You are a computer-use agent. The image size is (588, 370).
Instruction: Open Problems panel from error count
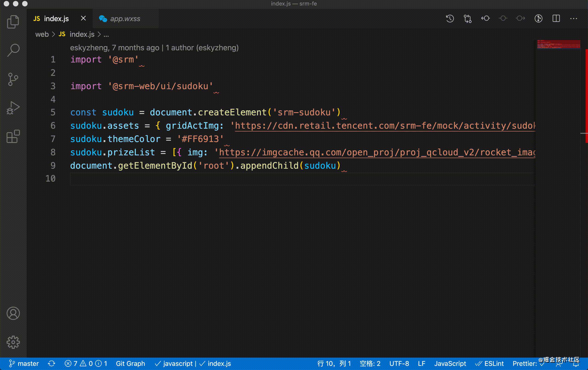(86, 364)
